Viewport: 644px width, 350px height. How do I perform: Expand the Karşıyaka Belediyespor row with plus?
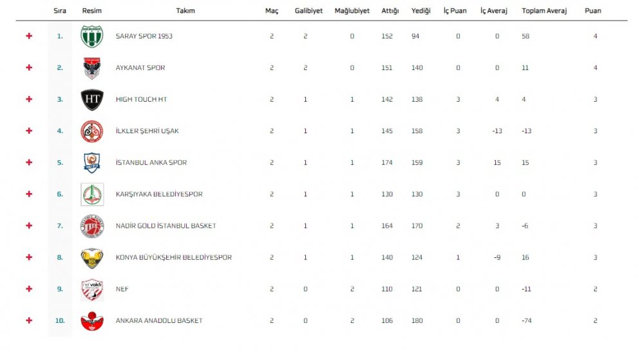pyautogui.click(x=29, y=194)
